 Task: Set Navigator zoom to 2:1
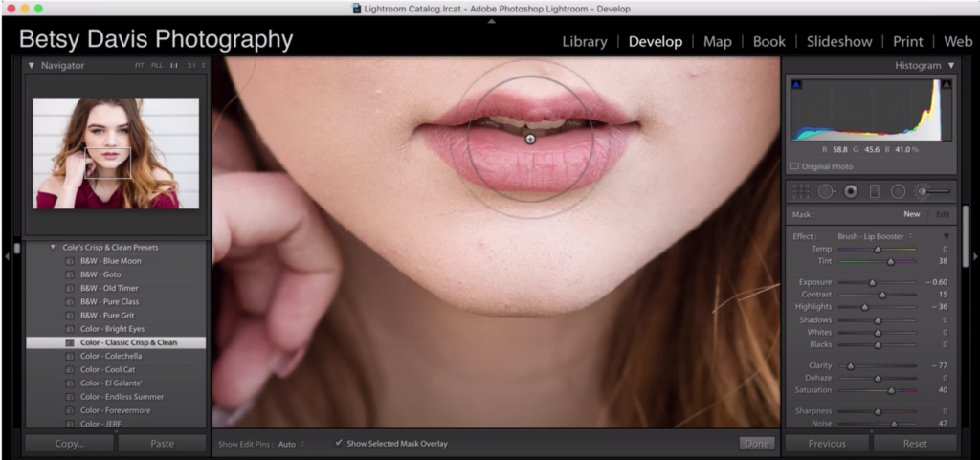(x=191, y=66)
